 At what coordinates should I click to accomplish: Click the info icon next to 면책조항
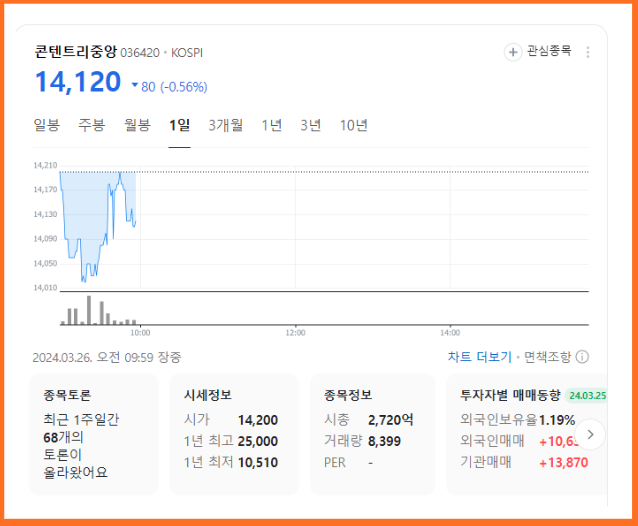[582, 357]
